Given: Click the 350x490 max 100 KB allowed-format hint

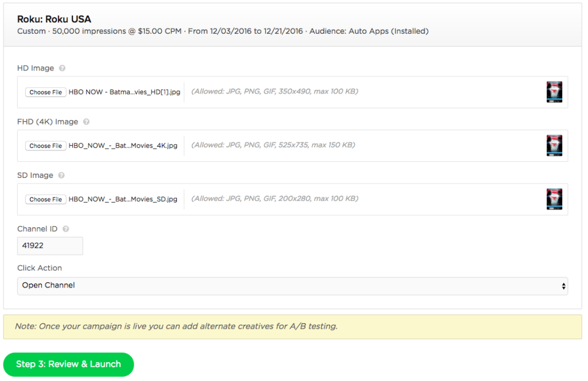Looking at the screenshot, I should 275,91.
